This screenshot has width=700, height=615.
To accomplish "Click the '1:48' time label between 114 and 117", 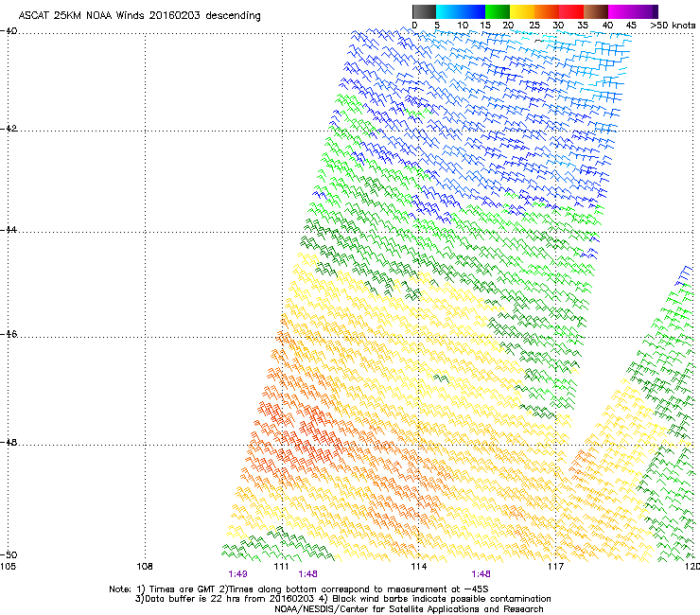I will [x=481, y=574].
